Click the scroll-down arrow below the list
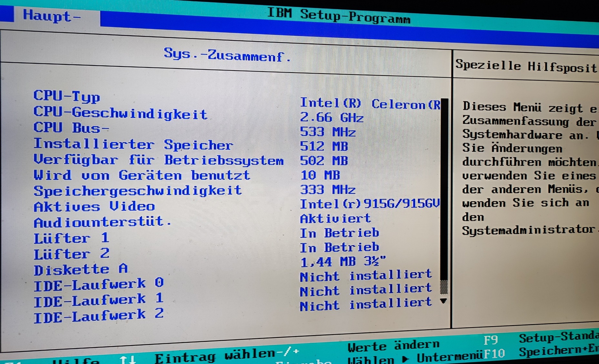This screenshot has height=364, width=599. pyautogui.click(x=444, y=301)
